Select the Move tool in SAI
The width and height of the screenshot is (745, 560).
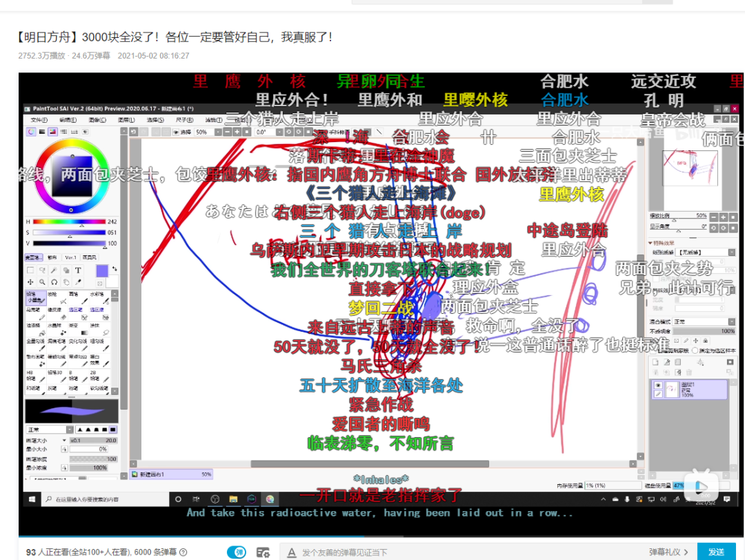coord(30,282)
